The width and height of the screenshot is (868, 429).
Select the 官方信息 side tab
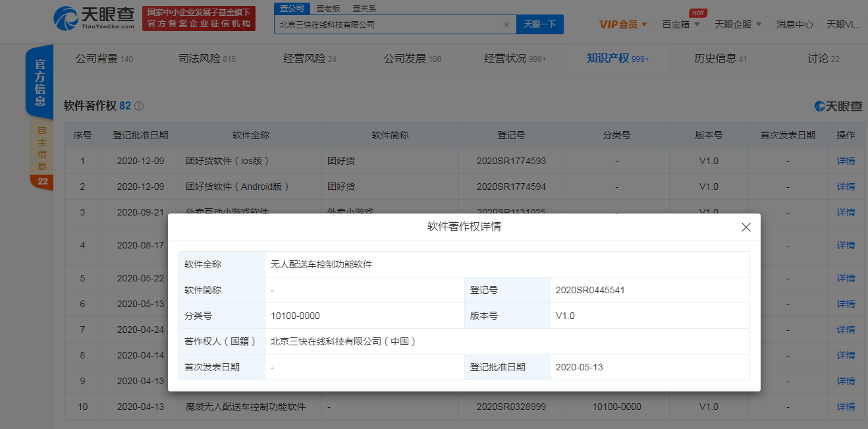click(40, 83)
